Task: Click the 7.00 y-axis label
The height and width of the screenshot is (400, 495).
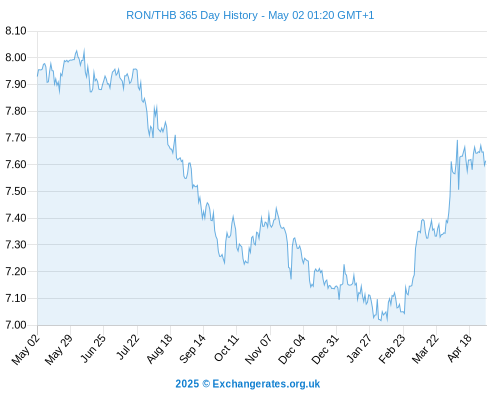Action: click(x=16, y=325)
